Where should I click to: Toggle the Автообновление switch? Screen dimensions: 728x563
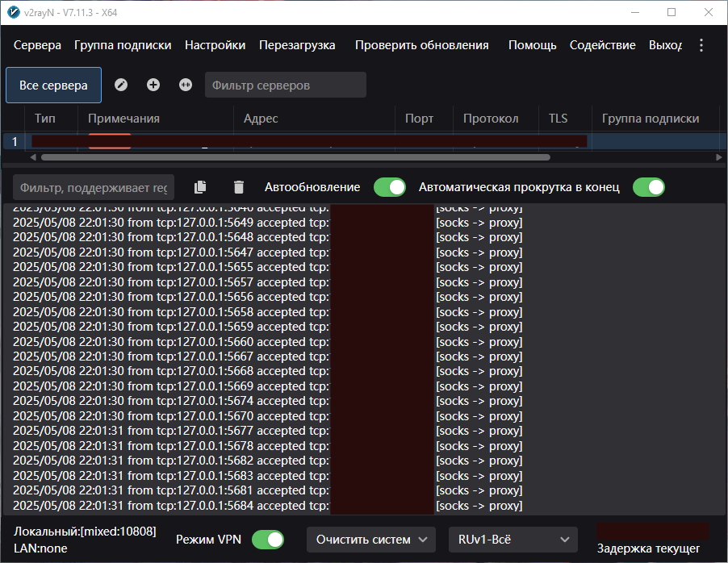pyautogui.click(x=390, y=187)
